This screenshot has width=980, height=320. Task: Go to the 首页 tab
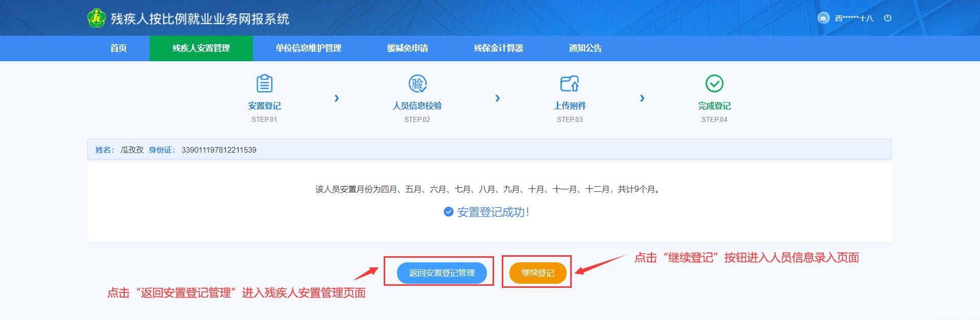[x=119, y=48]
